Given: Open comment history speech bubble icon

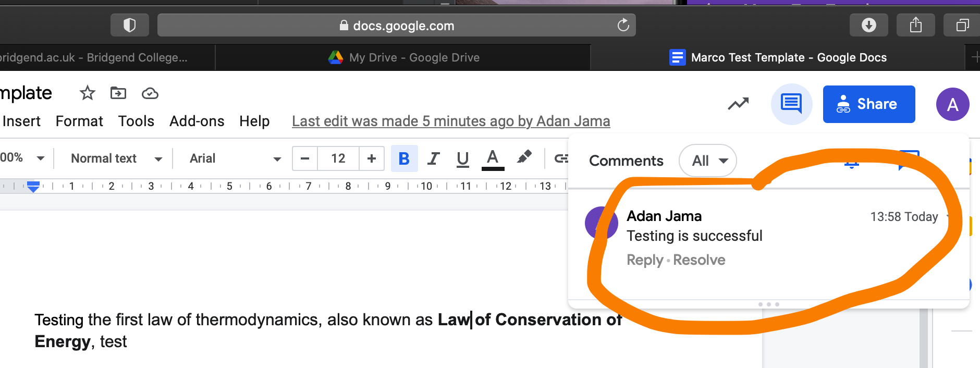Looking at the screenshot, I should 791,104.
